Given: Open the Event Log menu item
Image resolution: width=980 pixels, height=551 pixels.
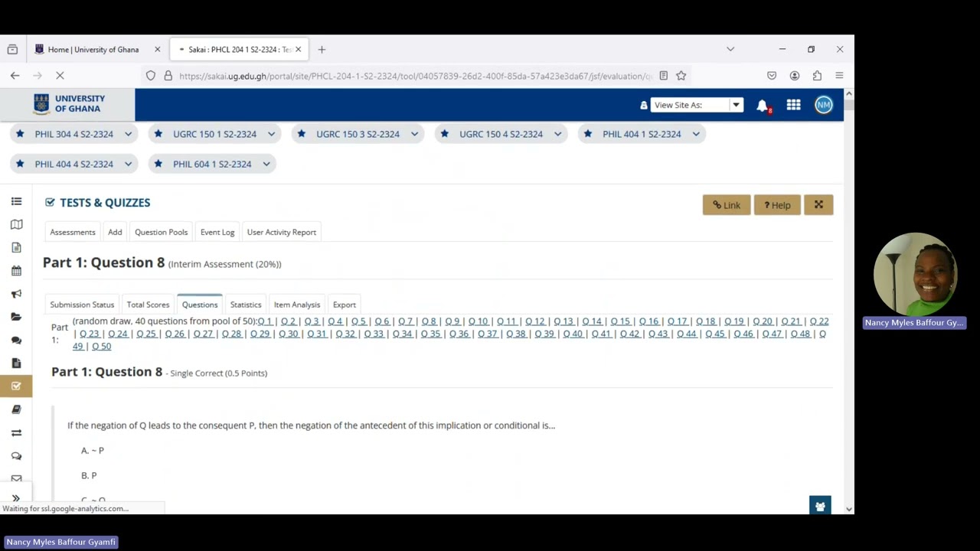Looking at the screenshot, I should point(217,232).
